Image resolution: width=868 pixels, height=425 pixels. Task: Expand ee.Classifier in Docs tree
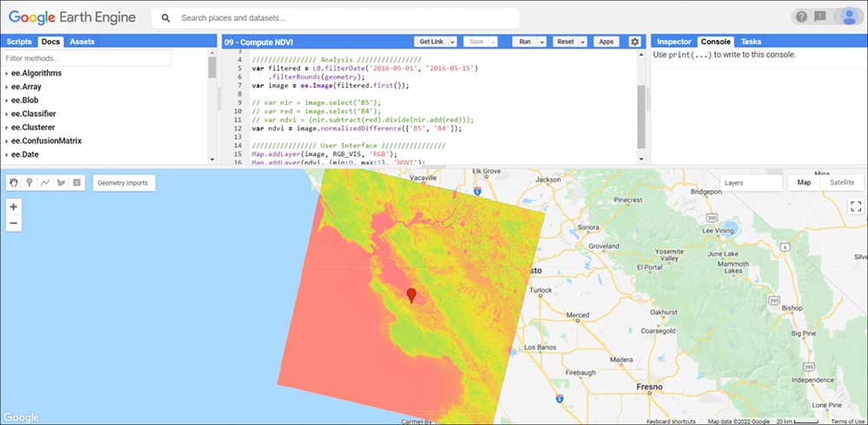click(x=6, y=114)
